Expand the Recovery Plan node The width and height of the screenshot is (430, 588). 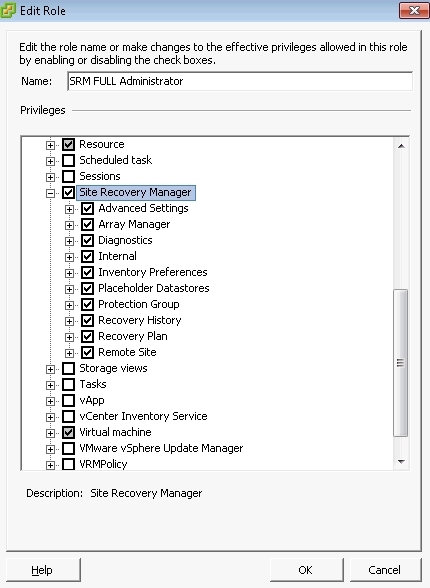click(69, 337)
